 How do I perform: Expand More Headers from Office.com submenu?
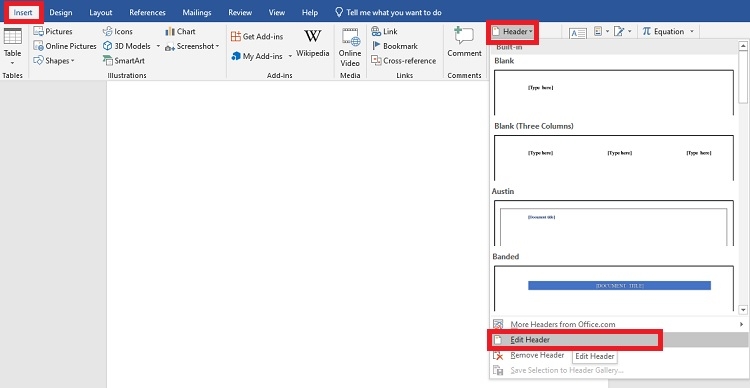pos(618,324)
